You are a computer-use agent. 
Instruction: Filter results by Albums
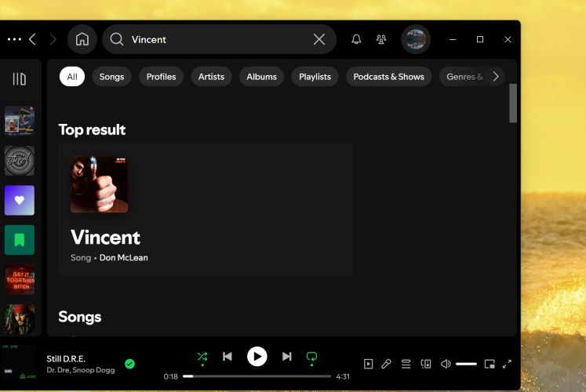pyautogui.click(x=261, y=77)
